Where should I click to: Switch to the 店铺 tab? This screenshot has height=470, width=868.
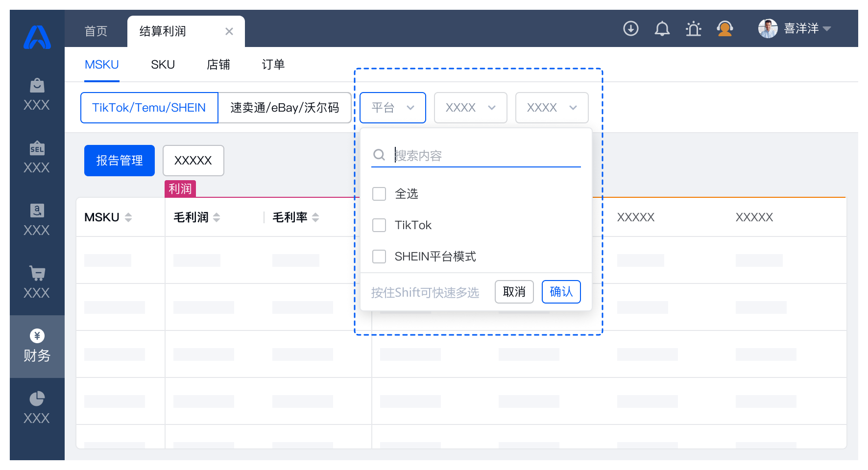click(218, 65)
